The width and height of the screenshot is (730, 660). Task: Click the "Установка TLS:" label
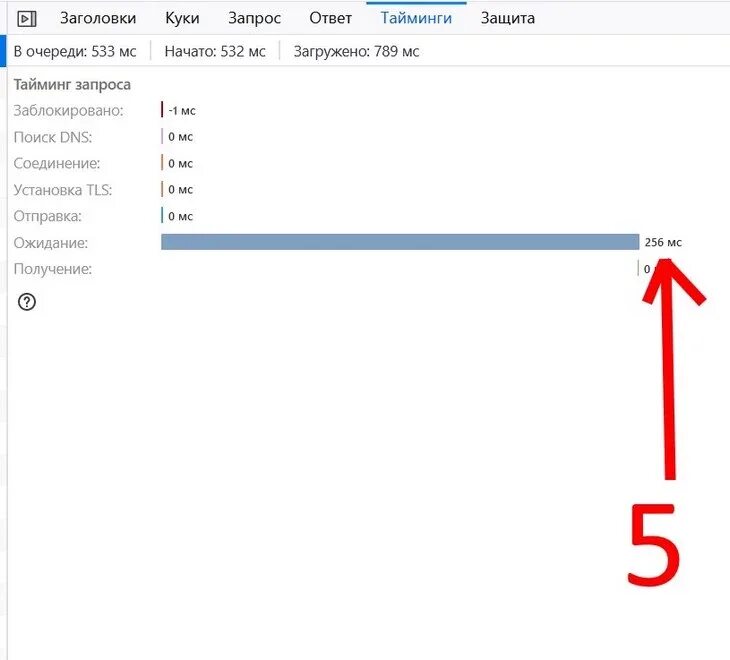point(63,190)
